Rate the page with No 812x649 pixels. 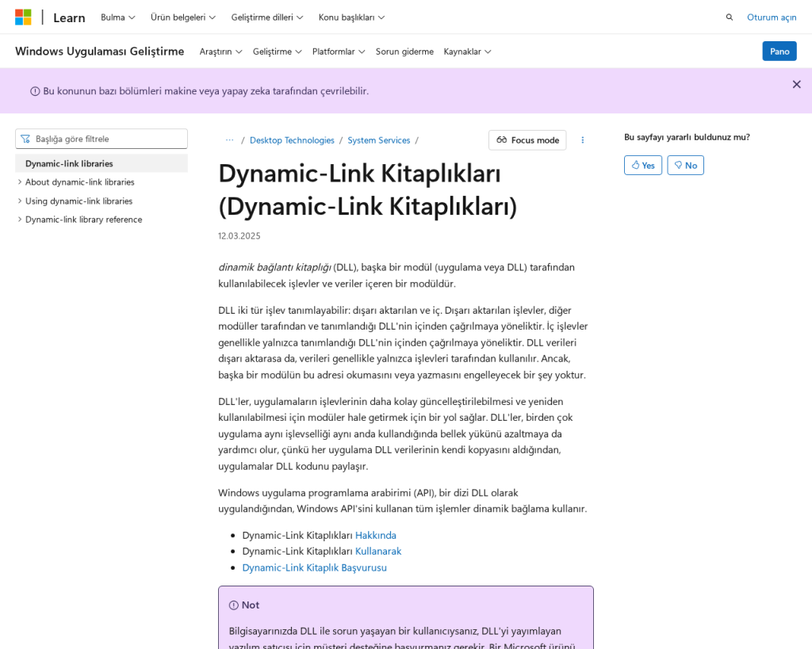click(x=685, y=165)
